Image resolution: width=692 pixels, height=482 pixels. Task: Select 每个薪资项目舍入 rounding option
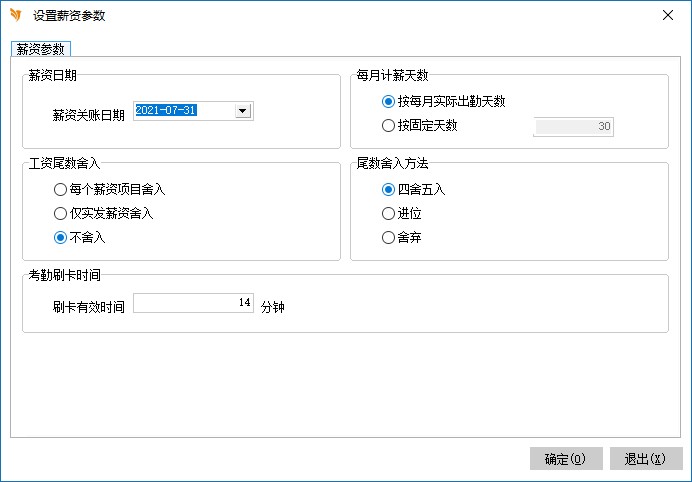(x=61, y=188)
